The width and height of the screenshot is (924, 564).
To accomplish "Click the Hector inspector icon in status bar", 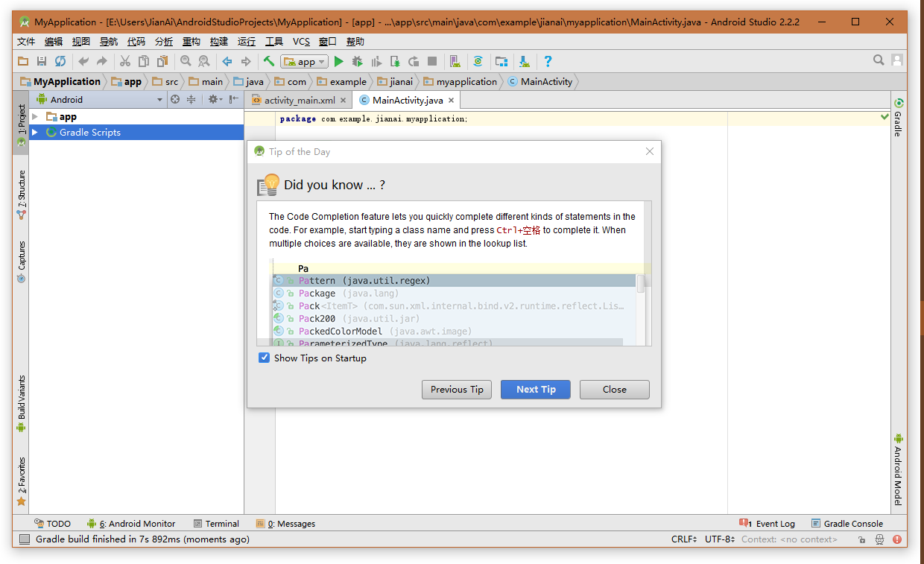I will pyautogui.click(x=880, y=539).
